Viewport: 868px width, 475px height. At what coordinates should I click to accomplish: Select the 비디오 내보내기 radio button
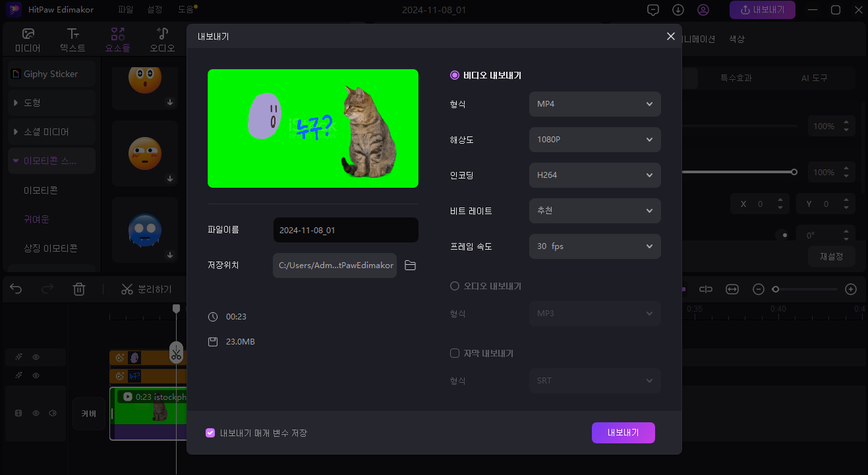click(x=454, y=75)
